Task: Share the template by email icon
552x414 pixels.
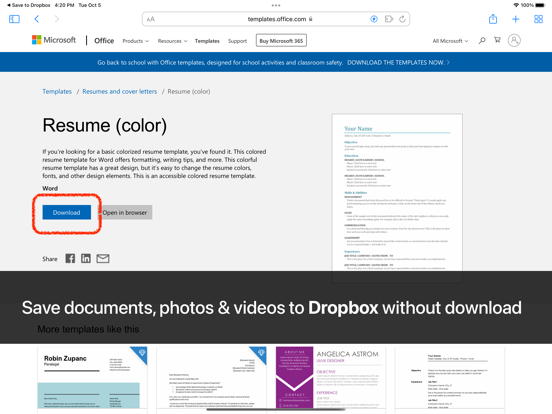Action: pyautogui.click(x=103, y=258)
